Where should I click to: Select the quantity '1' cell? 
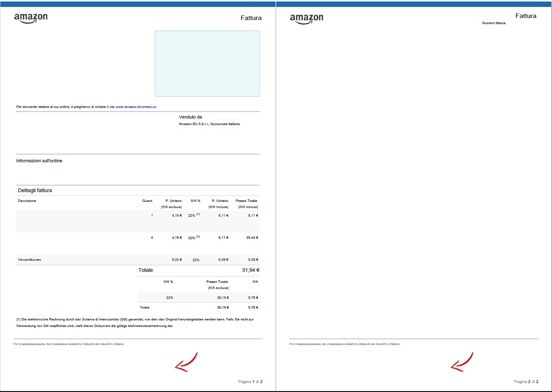pyautogui.click(x=152, y=215)
